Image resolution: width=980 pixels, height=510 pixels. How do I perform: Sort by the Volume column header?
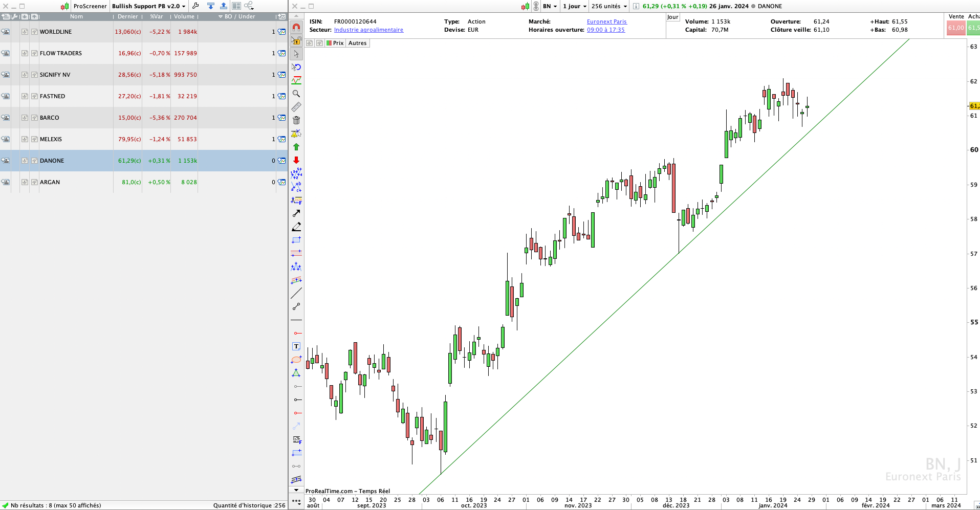click(x=184, y=17)
